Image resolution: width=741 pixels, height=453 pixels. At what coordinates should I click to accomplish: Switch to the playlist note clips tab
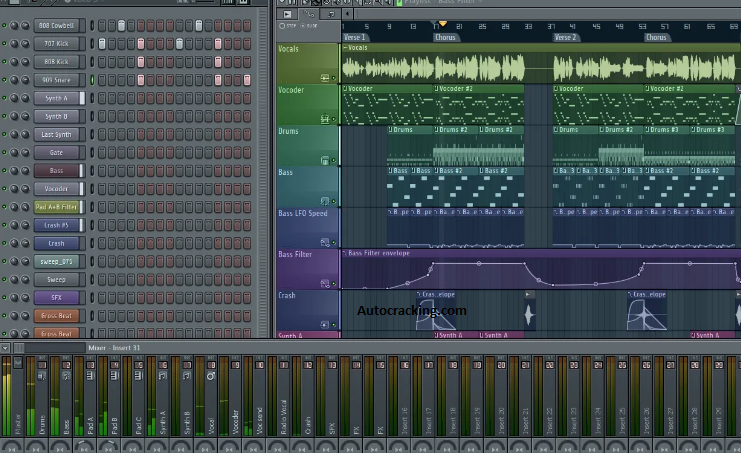tap(330, 14)
